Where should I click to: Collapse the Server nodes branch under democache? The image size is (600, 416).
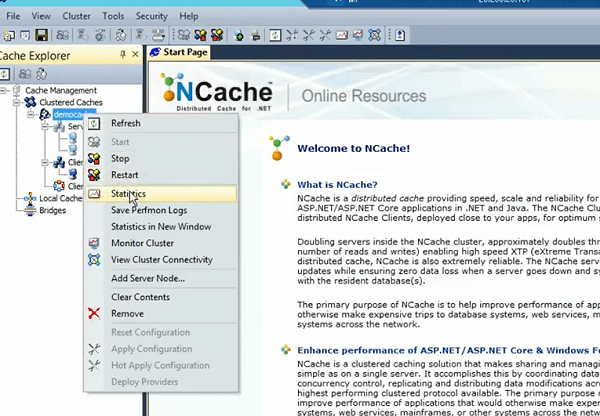pyautogui.click(x=45, y=126)
